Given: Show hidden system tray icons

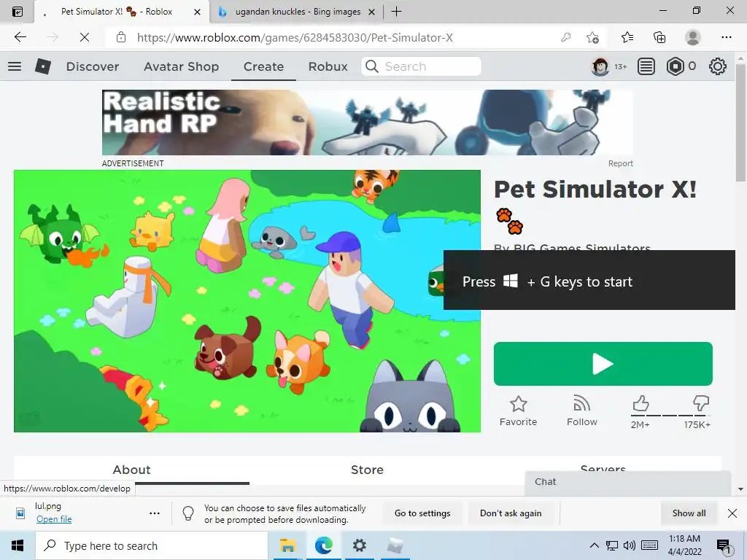Looking at the screenshot, I should coord(594,545).
